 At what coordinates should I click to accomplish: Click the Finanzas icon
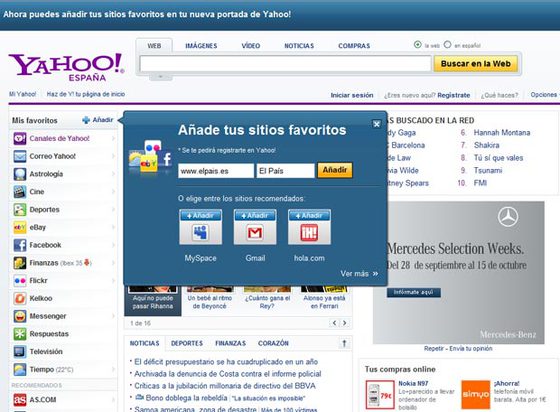pyautogui.click(x=20, y=263)
